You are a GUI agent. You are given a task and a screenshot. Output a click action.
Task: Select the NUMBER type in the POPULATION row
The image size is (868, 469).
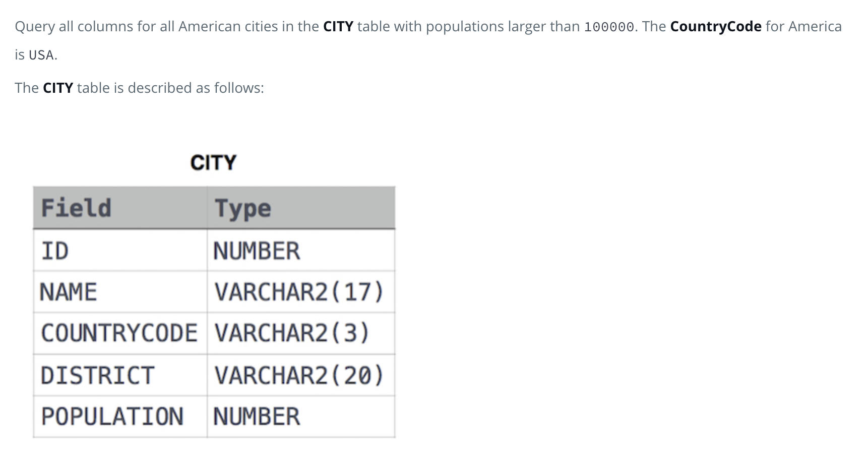tap(257, 417)
